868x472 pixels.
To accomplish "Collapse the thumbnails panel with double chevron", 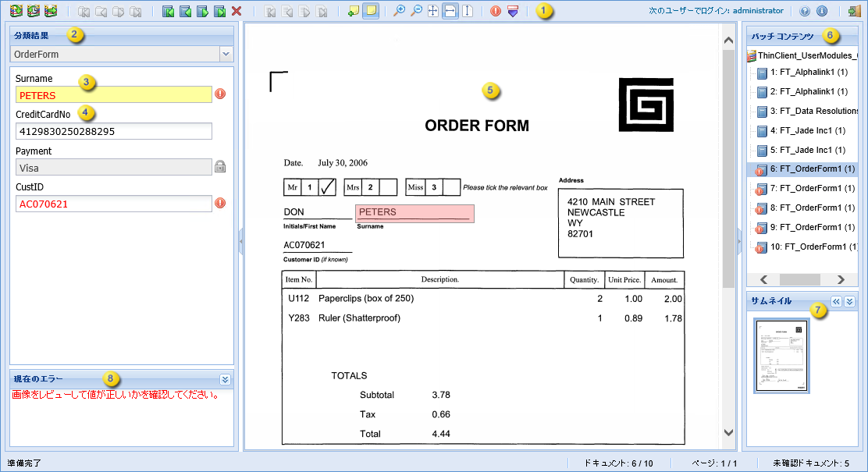I will [x=835, y=301].
